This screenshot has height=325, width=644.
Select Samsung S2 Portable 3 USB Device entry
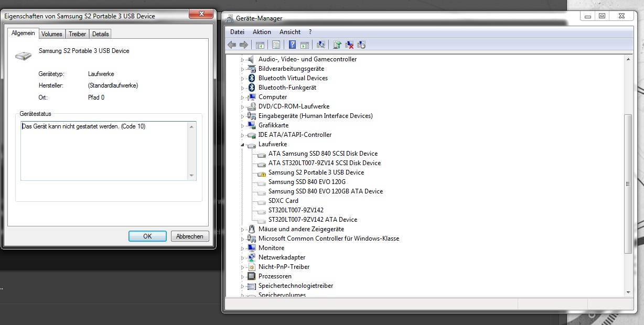316,172
